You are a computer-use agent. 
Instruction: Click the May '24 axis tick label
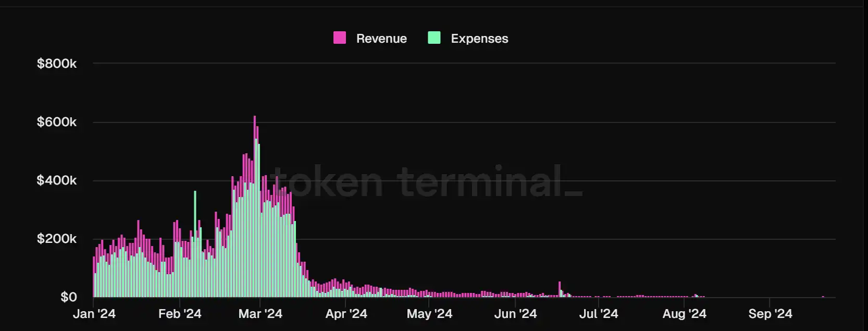pos(429,314)
